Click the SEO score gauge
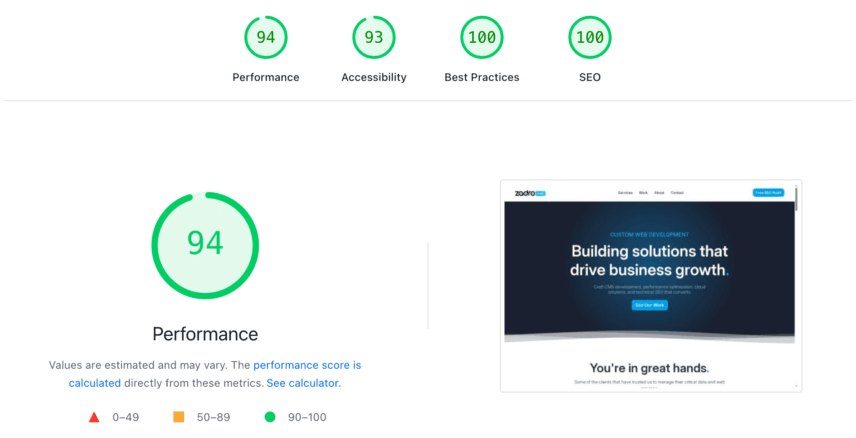The image size is (856, 438). [589, 38]
